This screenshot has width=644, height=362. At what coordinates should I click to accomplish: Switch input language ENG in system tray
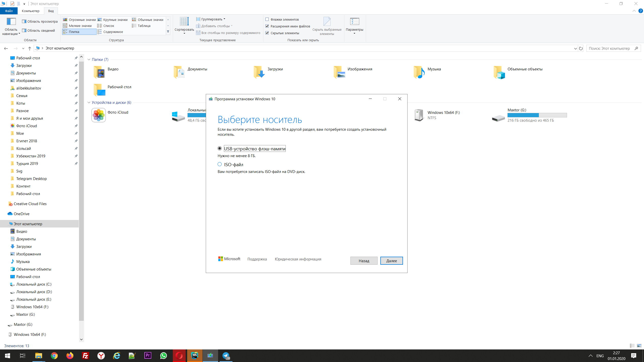point(600,356)
